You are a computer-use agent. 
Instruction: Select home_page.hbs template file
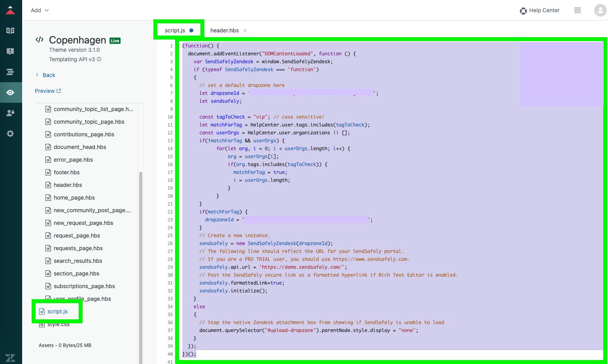[x=74, y=198]
